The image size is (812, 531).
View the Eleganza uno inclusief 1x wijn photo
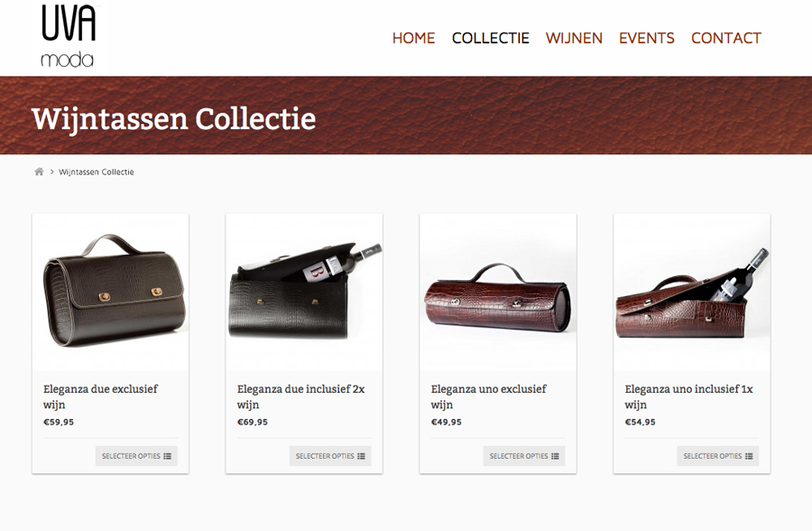[691, 293]
